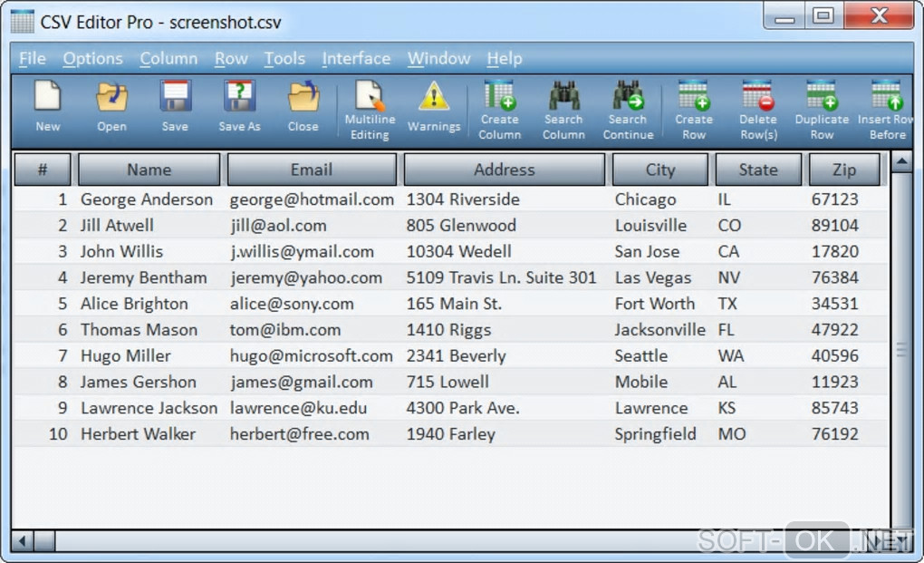Viewport: 924px width, 563px height.
Task: Select the state cell 'AL'
Action: [727, 382]
